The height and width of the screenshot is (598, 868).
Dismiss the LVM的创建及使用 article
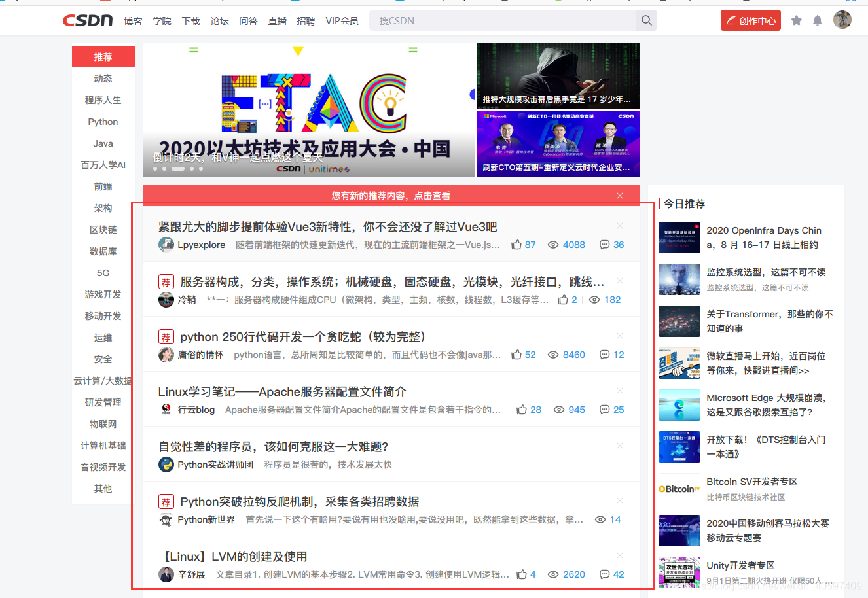(x=620, y=555)
